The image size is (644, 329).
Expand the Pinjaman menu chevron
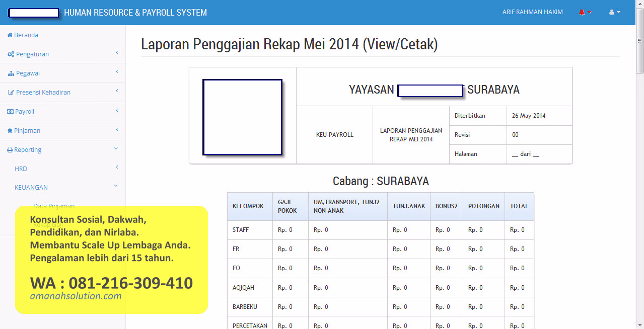[116, 129]
